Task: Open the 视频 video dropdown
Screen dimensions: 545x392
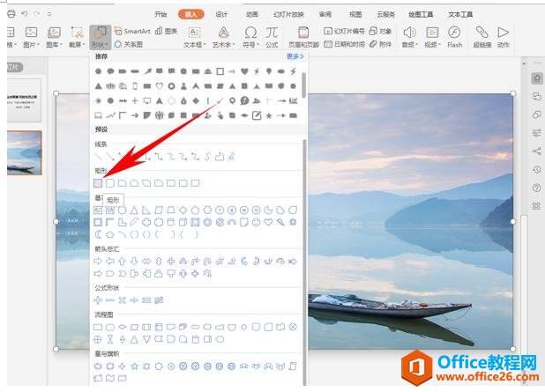Action: (x=432, y=37)
